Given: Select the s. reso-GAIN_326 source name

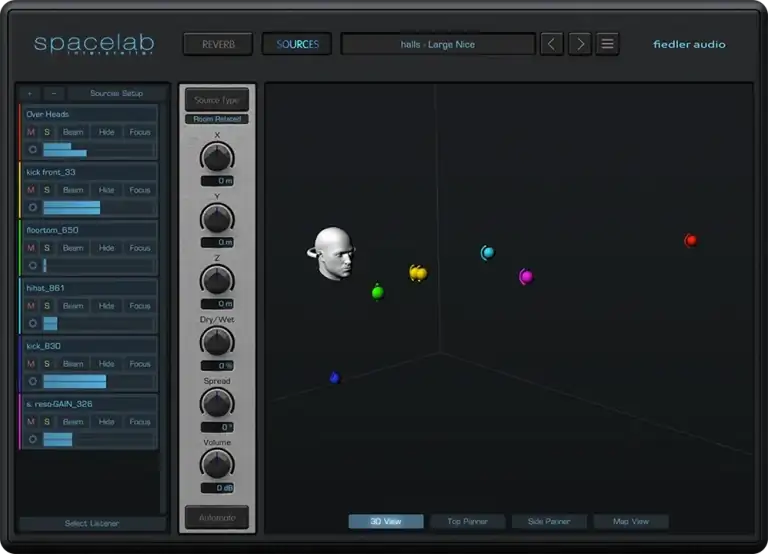Looking at the screenshot, I should pyautogui.click(x=59, y=404).
